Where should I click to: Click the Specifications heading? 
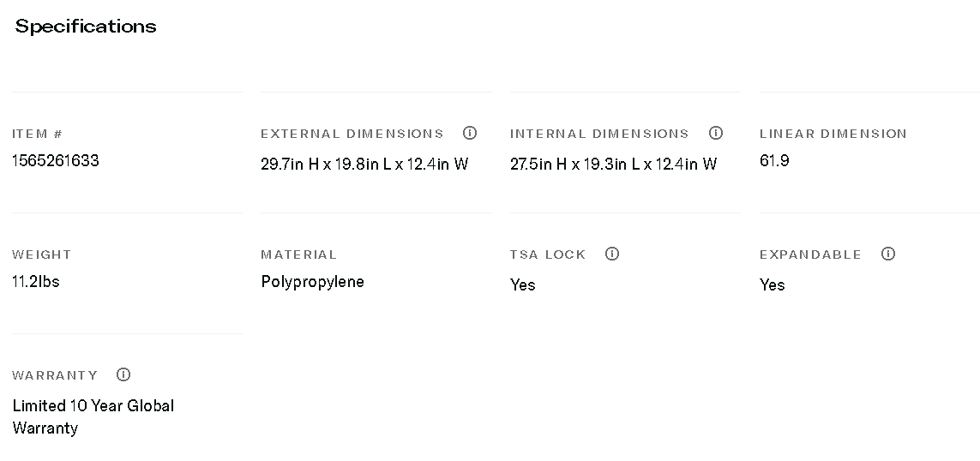[86, 27]
